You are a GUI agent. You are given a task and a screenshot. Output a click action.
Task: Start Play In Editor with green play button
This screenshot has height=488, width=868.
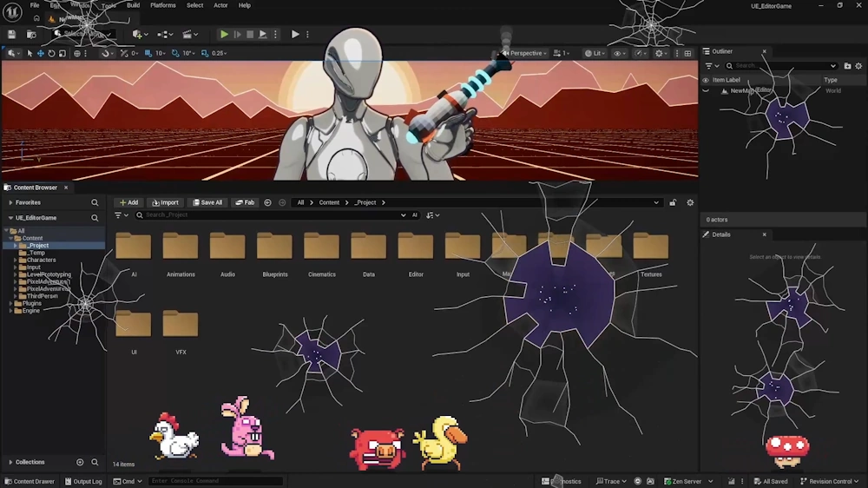[224, 35]
